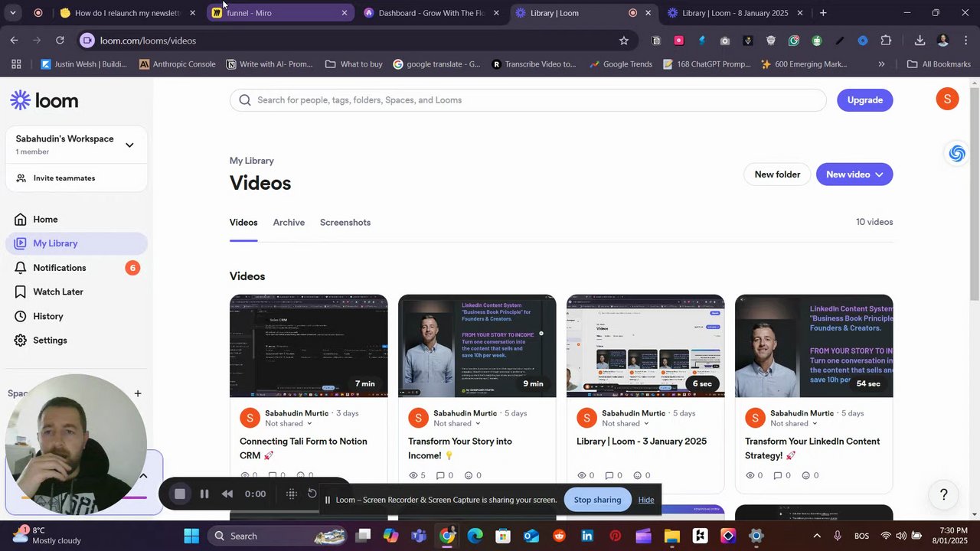Open the 9 min Transform Your Story thumbnail
Image resolution: width=980 pixels, height=551 pixels.
477,346
